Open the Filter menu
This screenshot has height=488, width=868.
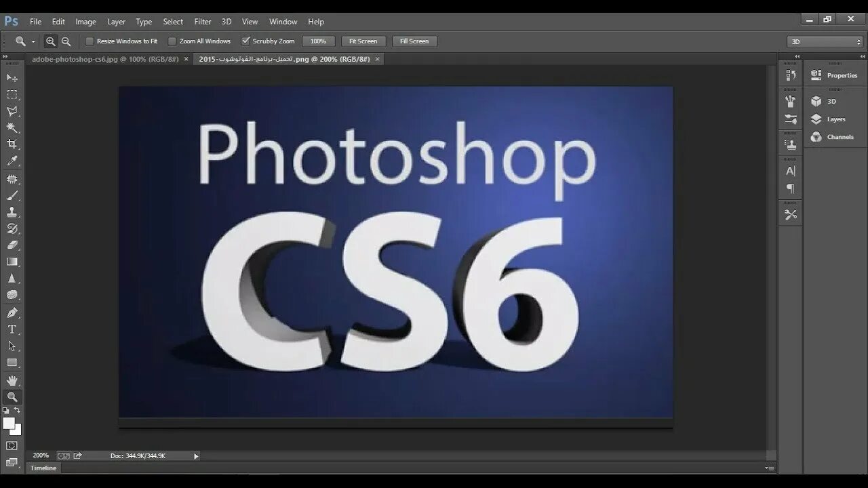tap(203, 22)
